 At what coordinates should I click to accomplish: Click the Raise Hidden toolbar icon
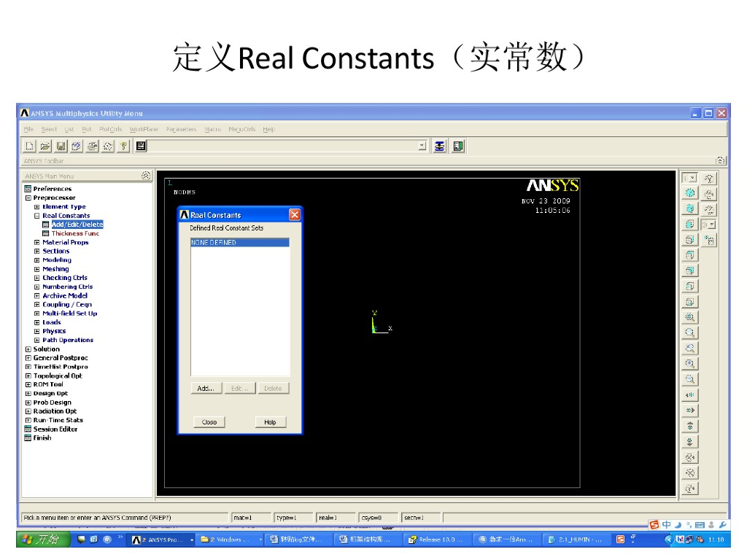click(440, 146)
